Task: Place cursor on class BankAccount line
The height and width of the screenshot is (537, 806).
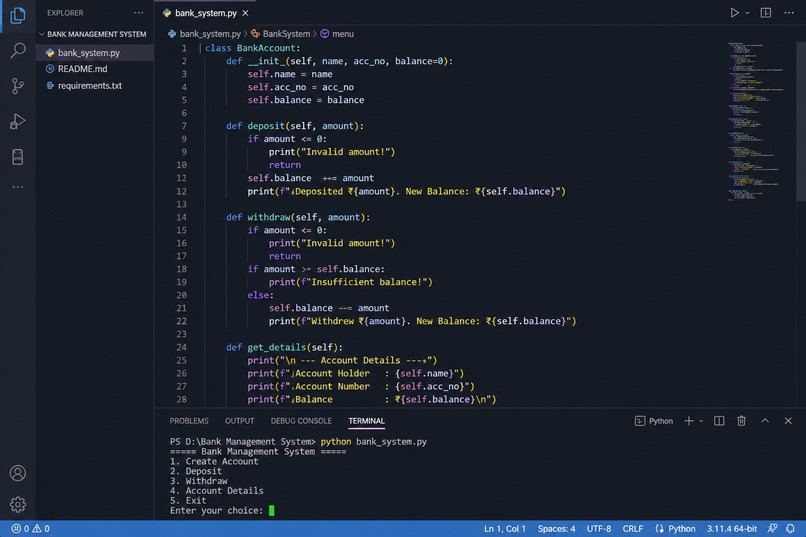Action: click(x=252, y=48)
